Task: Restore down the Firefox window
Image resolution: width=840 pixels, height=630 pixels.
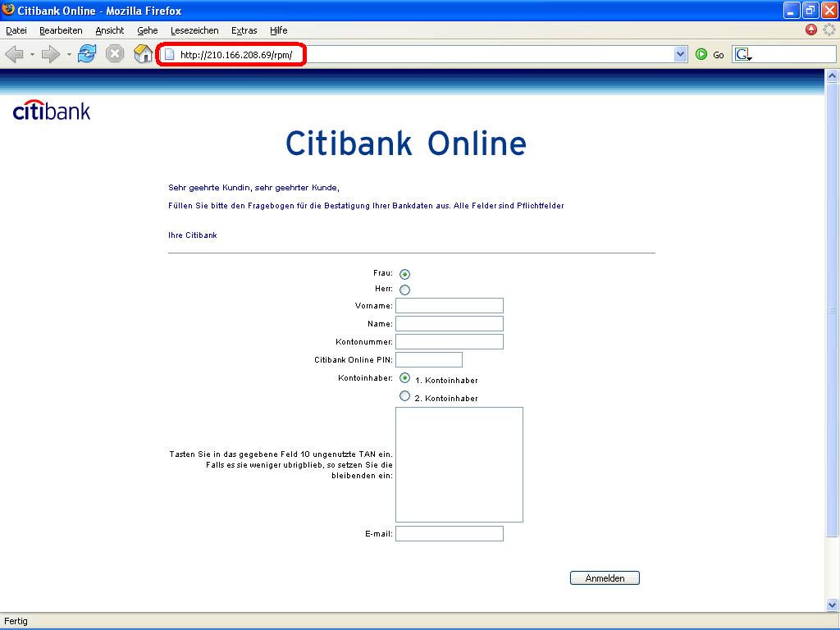Action: pyautogui.click(x=810, y=10)
